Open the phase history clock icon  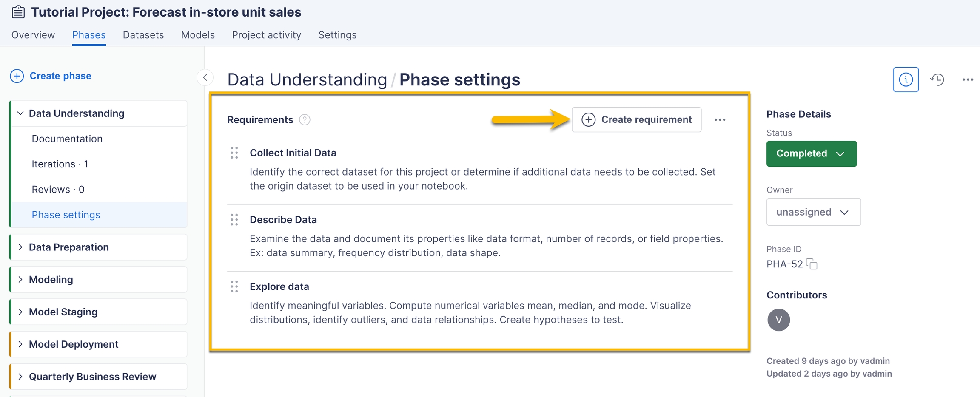coord(937,79)
